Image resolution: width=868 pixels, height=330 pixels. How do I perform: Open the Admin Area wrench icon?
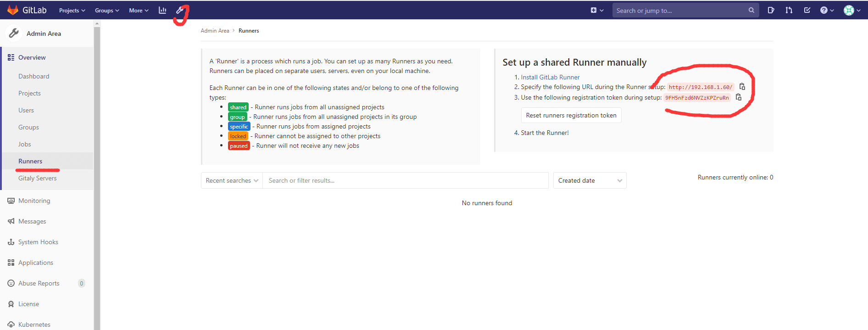pyautogui.click(x=180, y=10)
